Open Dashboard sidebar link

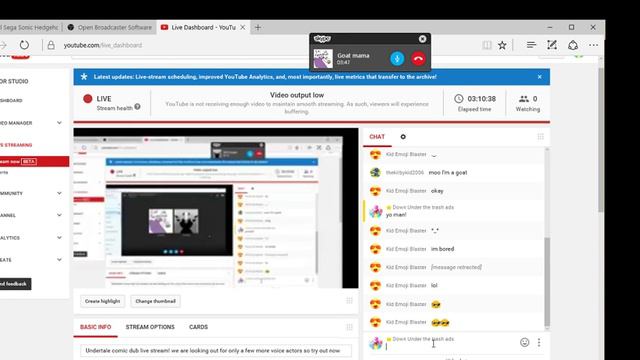11,100
